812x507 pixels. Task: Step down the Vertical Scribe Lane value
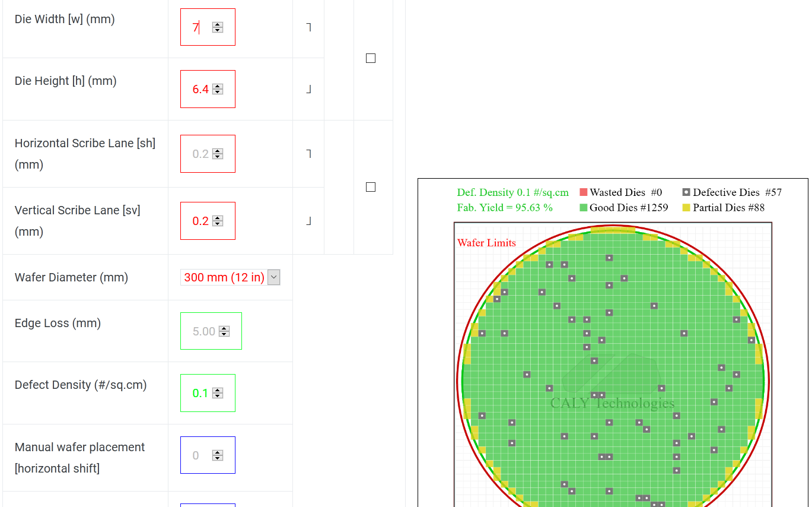218,223
